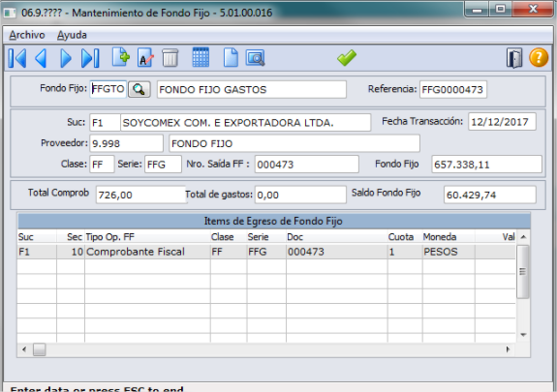
Task: Open the blue grid table icon
Action: (201, 57)
